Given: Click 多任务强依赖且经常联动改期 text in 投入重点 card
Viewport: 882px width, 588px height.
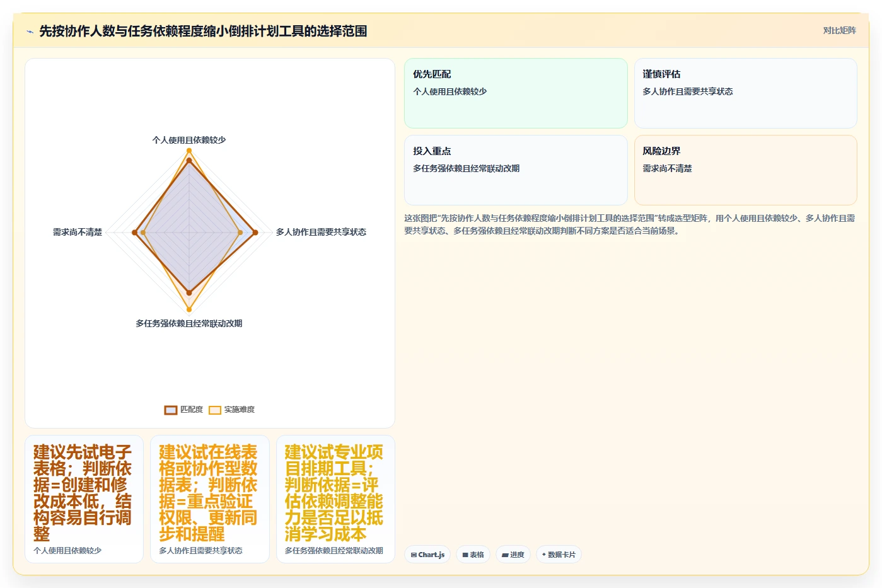Looking at the screenshot, I should click(466, 168).
